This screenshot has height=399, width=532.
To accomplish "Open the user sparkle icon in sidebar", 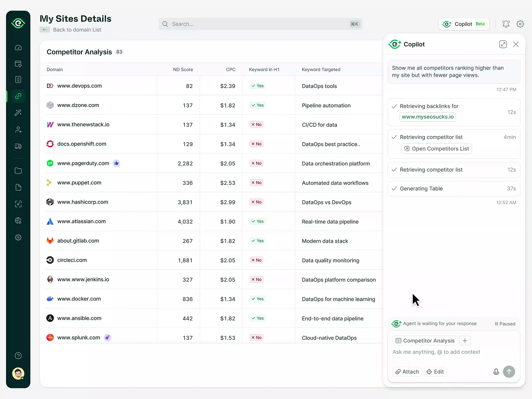I will (x=18, y=130).
